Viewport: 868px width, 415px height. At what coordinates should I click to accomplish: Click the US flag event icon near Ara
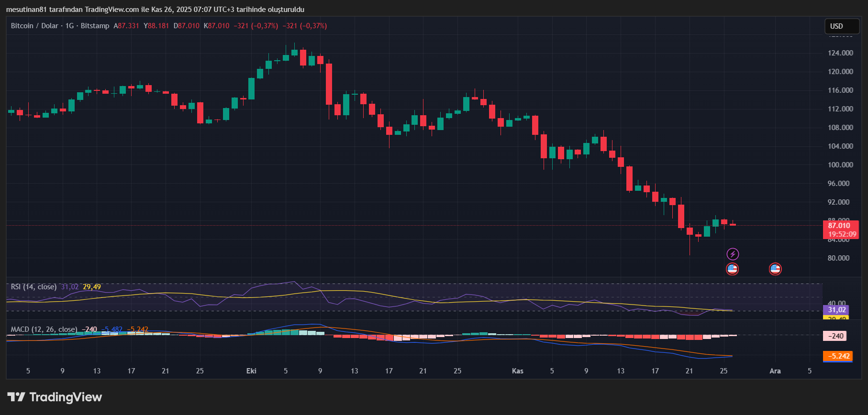pos(775,269)
